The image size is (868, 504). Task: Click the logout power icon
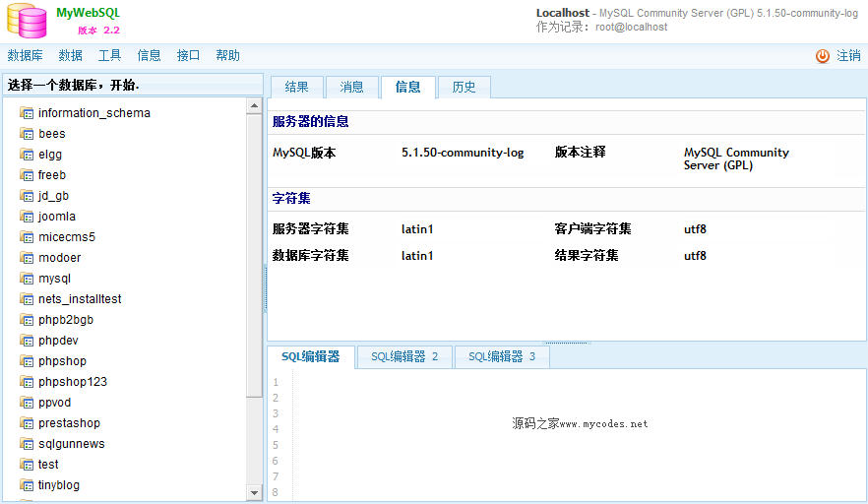coord(823,56)
